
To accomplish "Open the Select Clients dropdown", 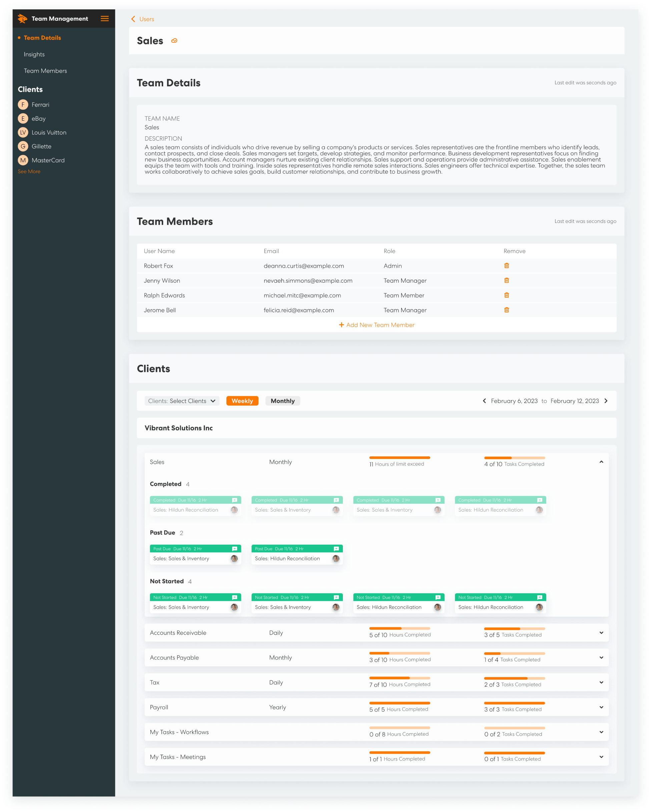I will (182, 401).
